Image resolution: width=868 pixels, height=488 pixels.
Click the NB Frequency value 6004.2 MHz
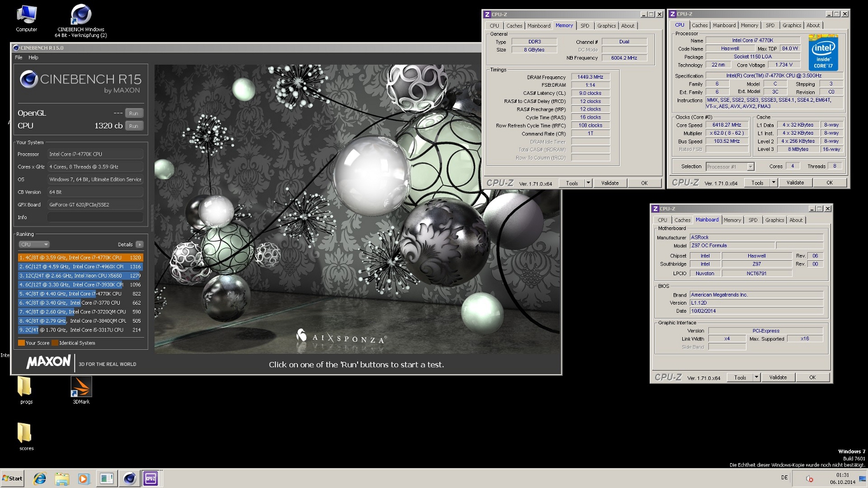pyautogui.click(x=624, y=58)
